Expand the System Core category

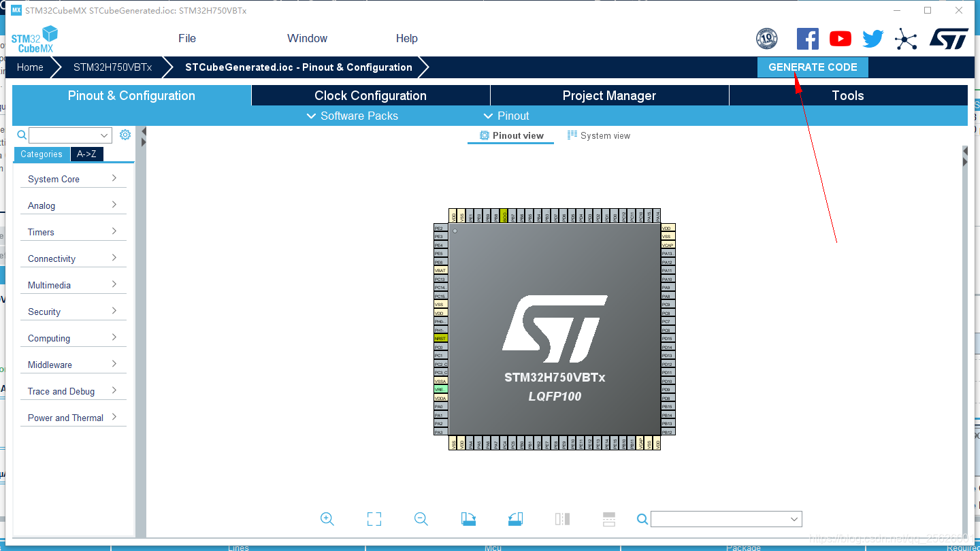(73, 179)
